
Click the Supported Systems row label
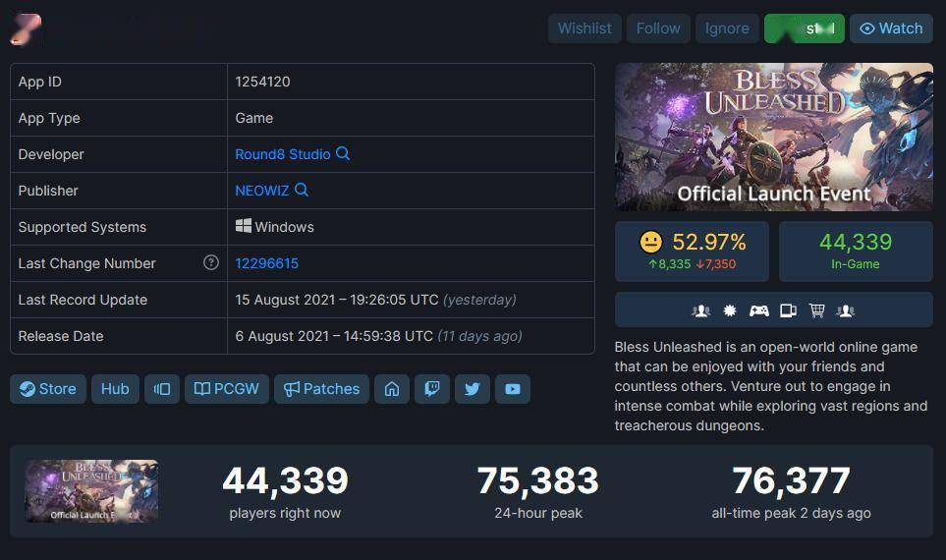pyautogui.click(x=83, y=227)
